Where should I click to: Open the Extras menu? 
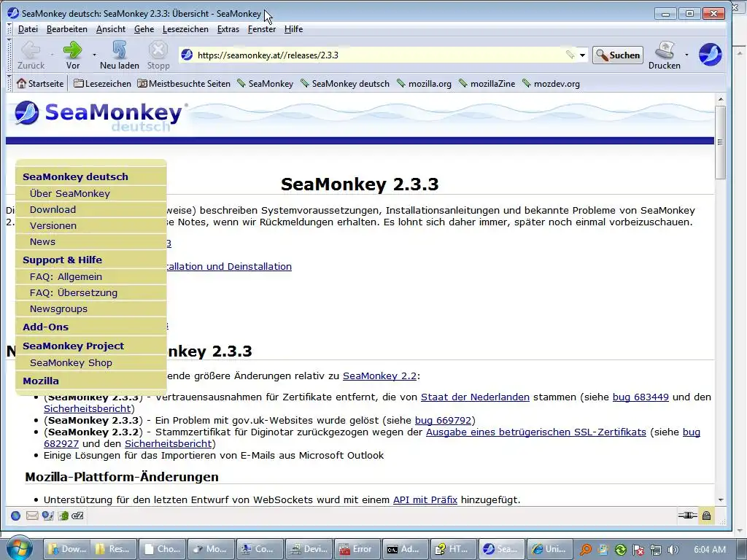[x=228, y=29]
